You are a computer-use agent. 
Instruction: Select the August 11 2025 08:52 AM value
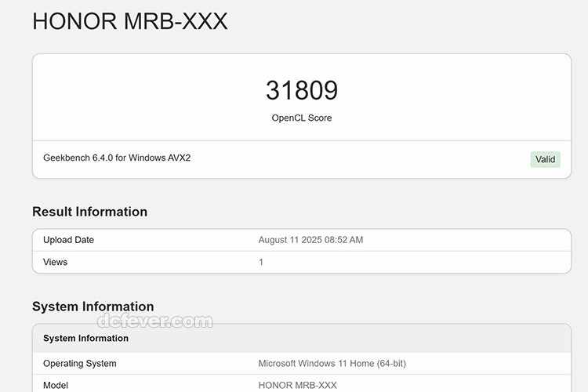point(310,240)
